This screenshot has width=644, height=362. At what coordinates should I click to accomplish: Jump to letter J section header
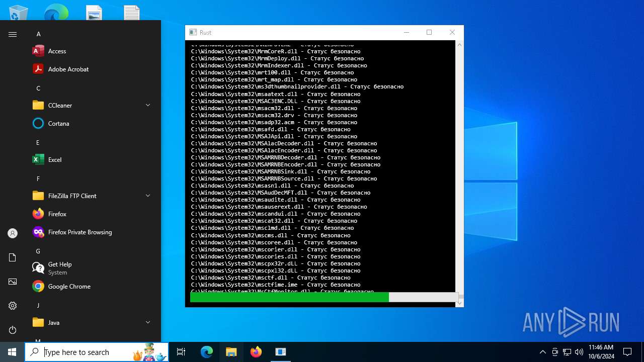(38, 306)
